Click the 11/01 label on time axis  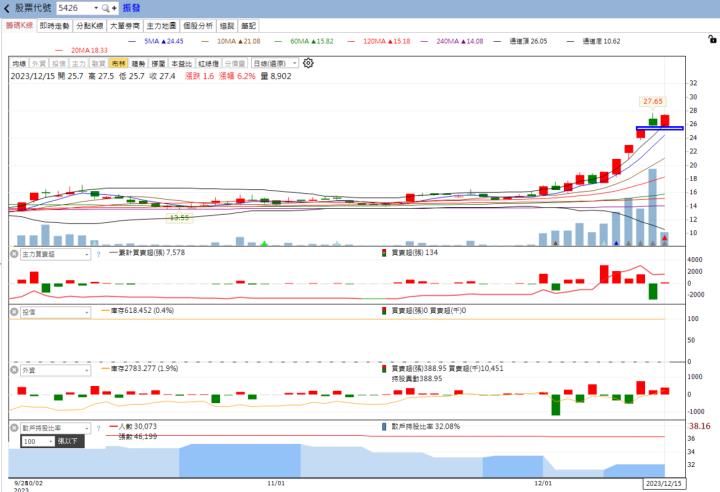pos(276,483)
